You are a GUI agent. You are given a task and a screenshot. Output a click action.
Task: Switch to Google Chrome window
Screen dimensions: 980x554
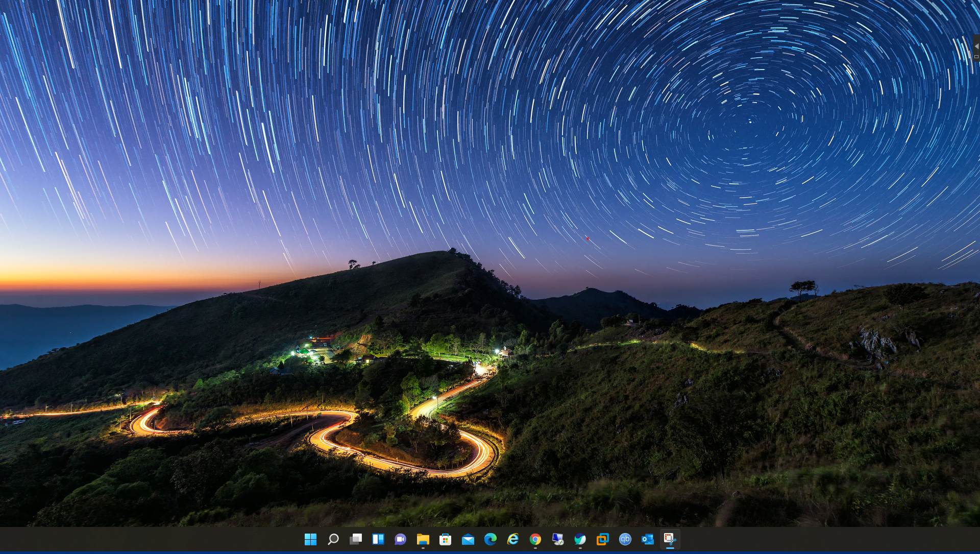[535, 539]
